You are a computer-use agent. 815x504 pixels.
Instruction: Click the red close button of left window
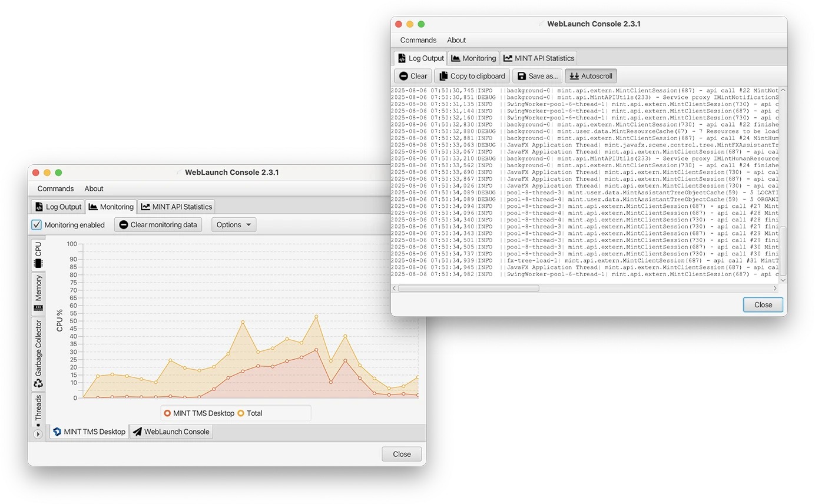[x=35, y=173]
